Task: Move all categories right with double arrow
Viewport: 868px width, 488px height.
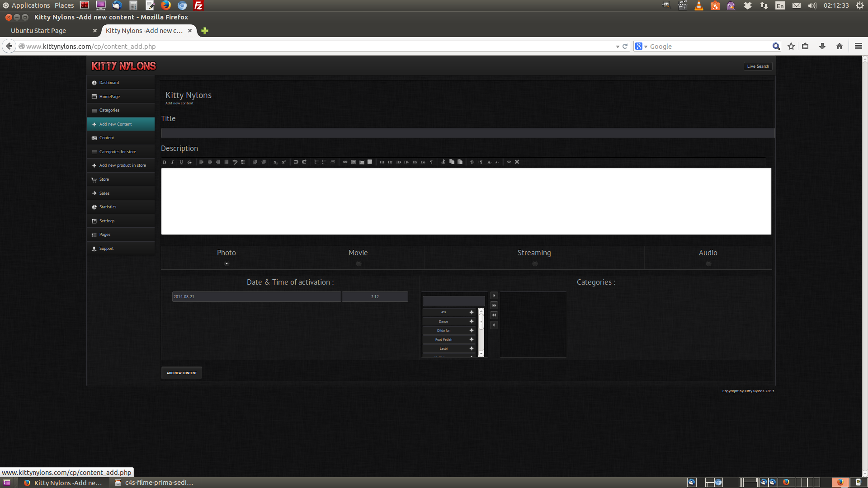Action: coord(494,305)
